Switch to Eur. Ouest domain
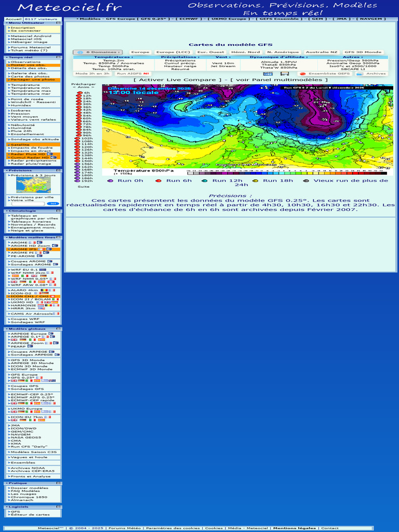Screen dimensions: 399x532 [211, 52]
